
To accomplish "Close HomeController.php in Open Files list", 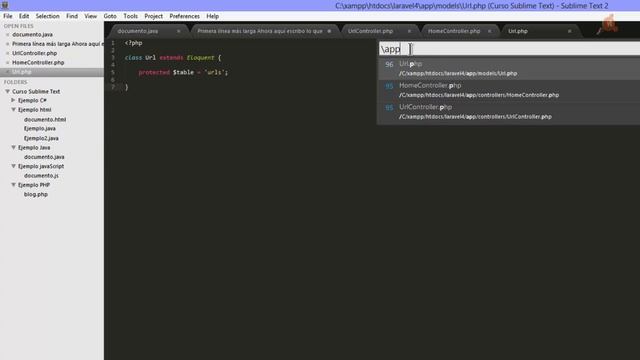I will coord(7,63).
